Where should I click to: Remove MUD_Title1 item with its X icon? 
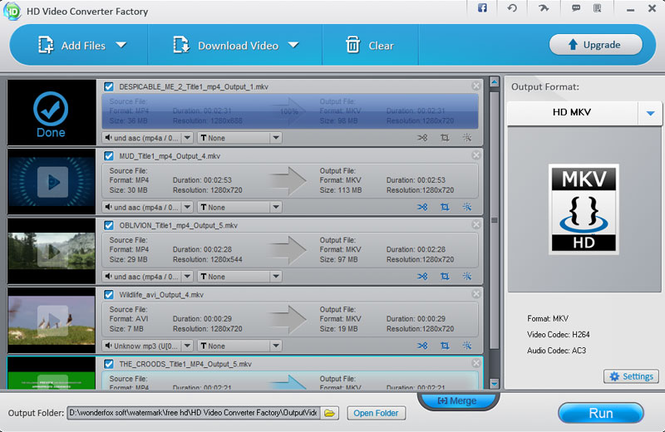tap(476, 156)
